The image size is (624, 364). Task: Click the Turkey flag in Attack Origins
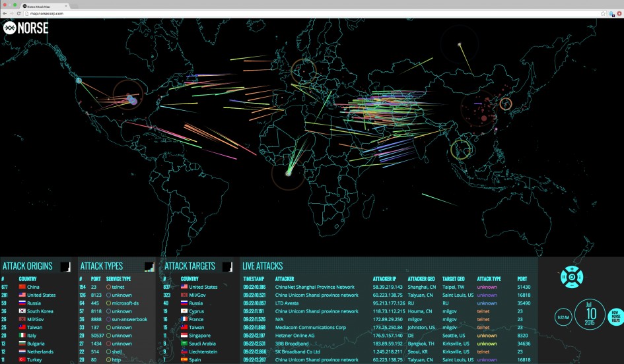[22, 359]
